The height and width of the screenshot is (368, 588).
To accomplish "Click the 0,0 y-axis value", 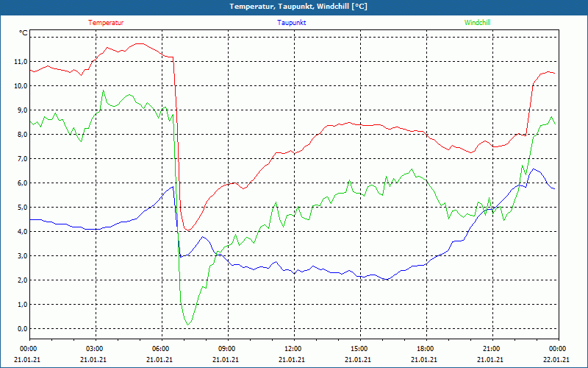I will [x=22, y=328].
